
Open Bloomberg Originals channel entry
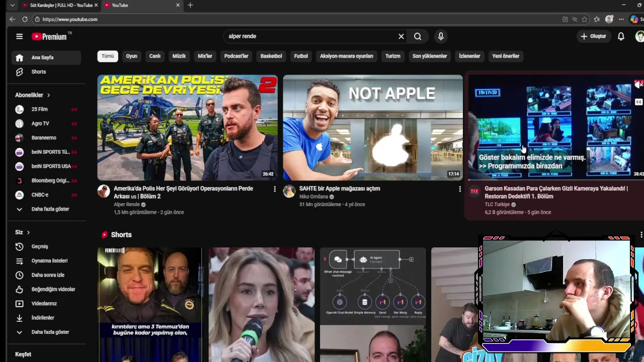point(46,180)
